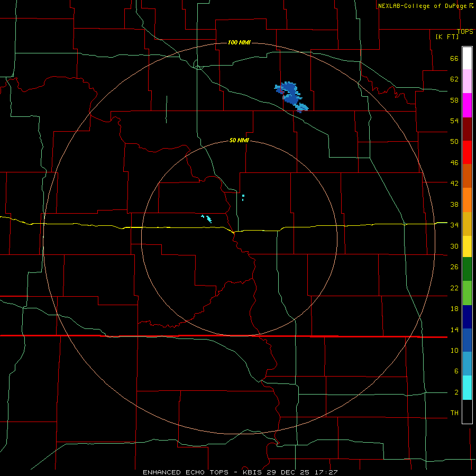This screenshot has width=476, height=476.
Task: Click the medium blue legend swatch
Action: (x=467, y=340)
